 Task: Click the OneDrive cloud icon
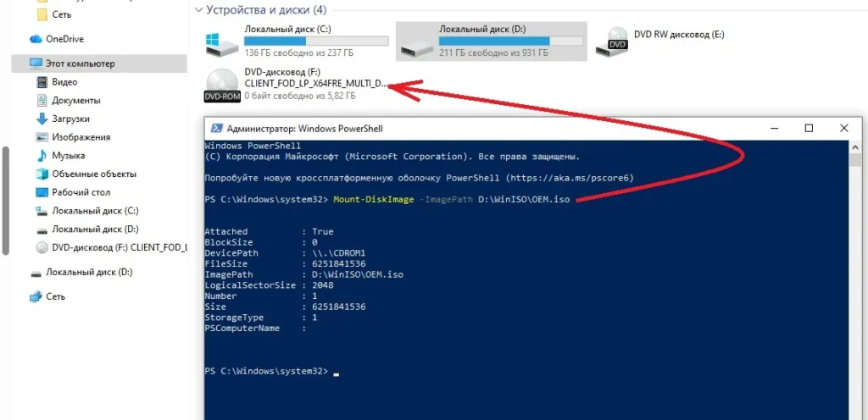coord(36,39)
